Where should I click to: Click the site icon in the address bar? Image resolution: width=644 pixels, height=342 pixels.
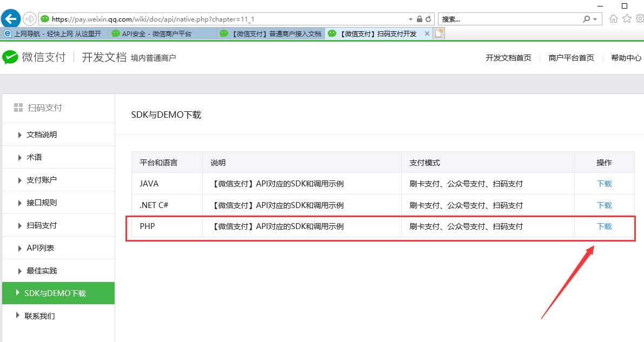[45, 19]
